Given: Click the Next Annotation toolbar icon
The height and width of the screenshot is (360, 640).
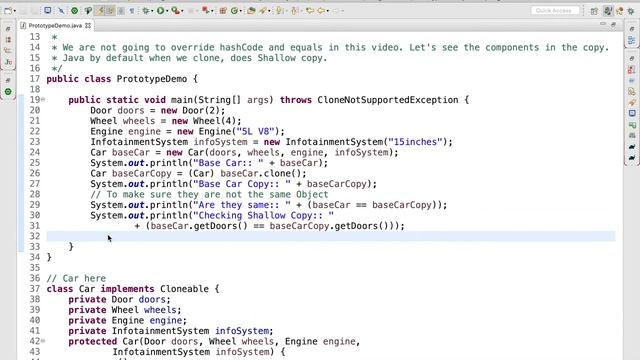Looking at the screenshot, I should 280,11.
